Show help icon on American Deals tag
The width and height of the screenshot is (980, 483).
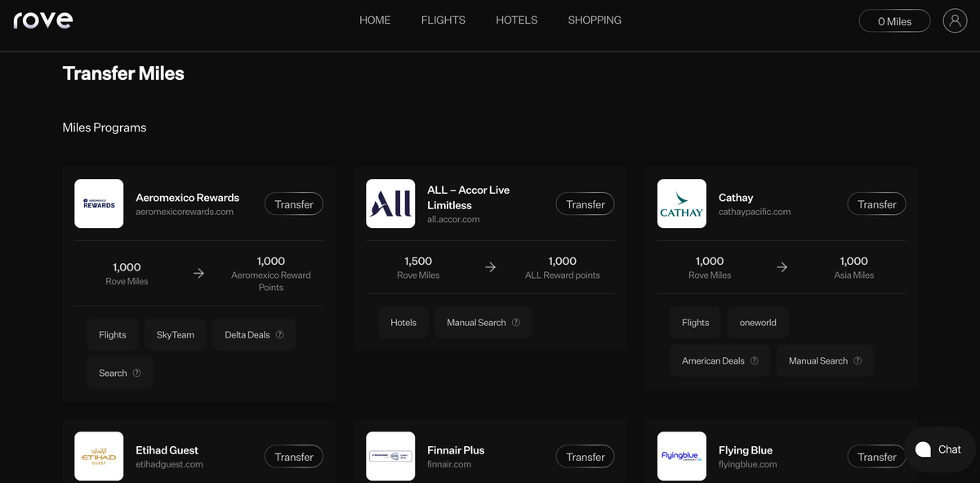coord(755,360)
